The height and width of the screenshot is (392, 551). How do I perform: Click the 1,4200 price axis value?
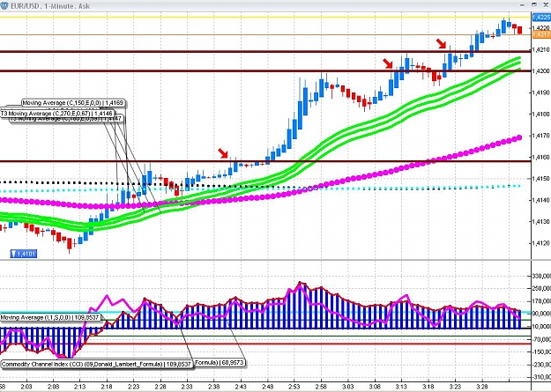coord(541,71)
